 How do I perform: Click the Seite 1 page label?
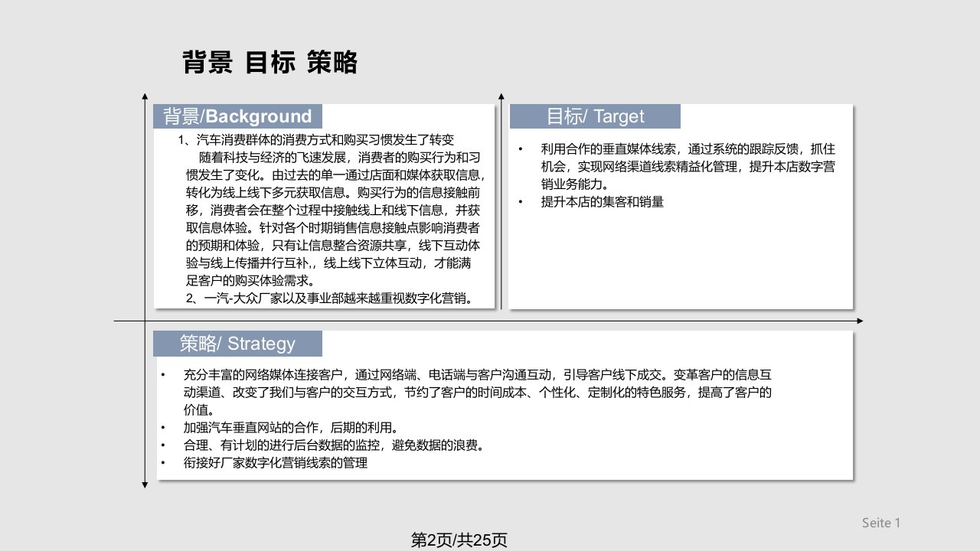[880, 523]
